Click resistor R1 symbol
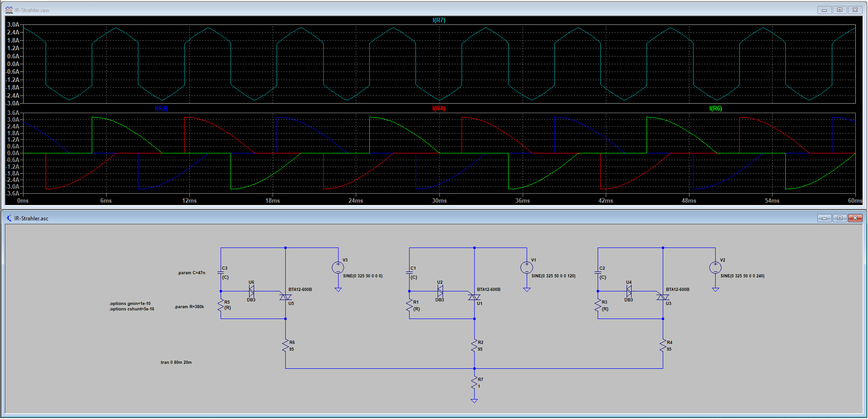868x419 pixels. [x=409, y=305]
